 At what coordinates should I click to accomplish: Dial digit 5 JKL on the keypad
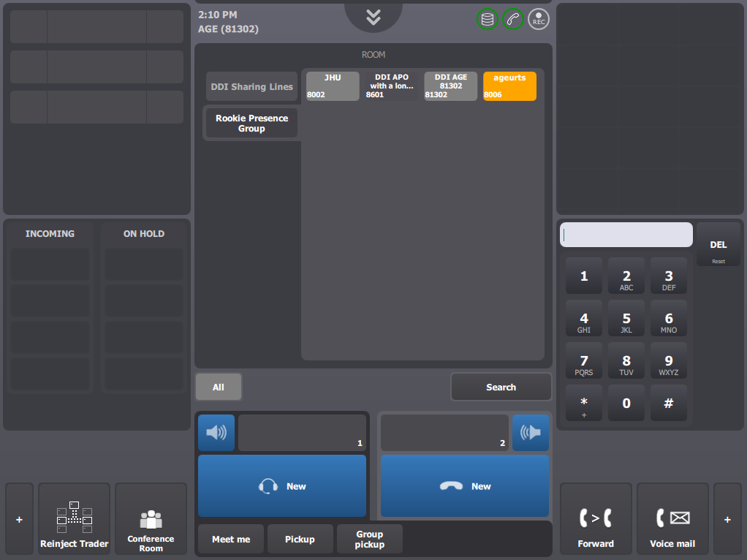point(626,318)
